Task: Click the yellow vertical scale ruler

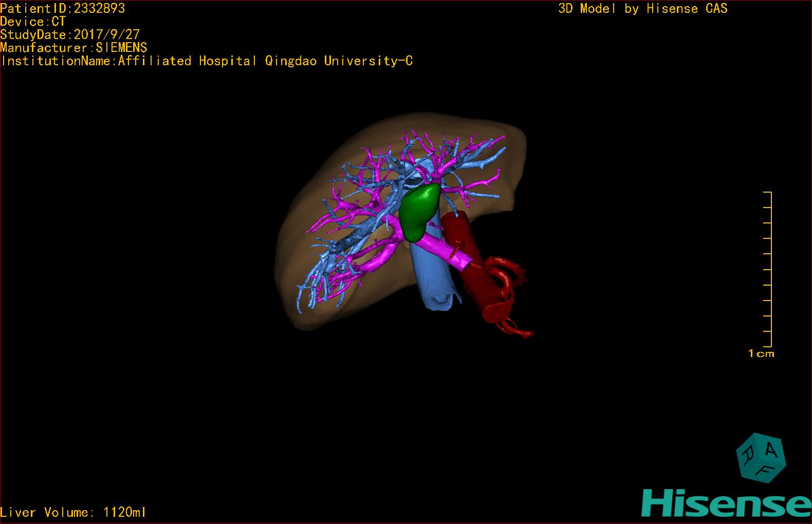Action: [x=768, y=269]
